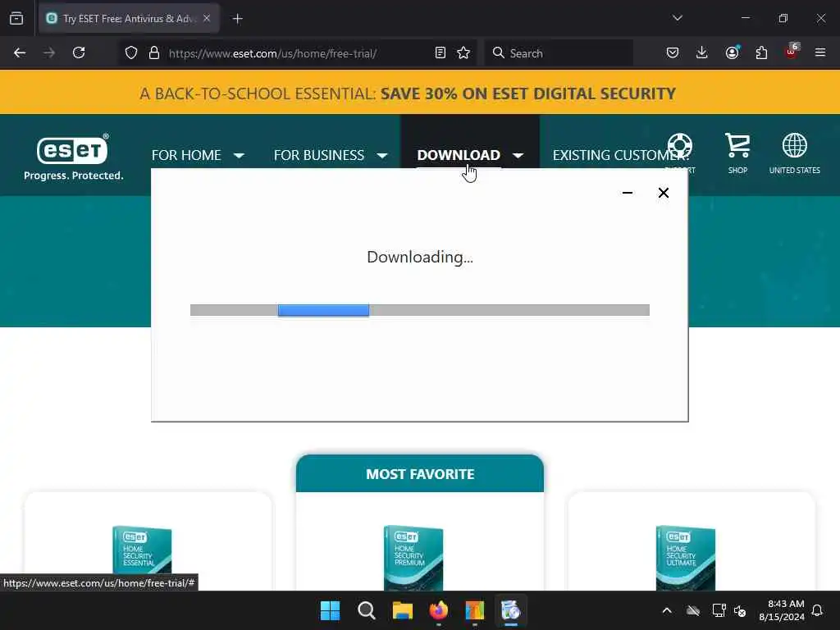This screenshot has height=630, width=840.
Task: Select the Home Security Ultimate box image
Action: click(686, 557)
